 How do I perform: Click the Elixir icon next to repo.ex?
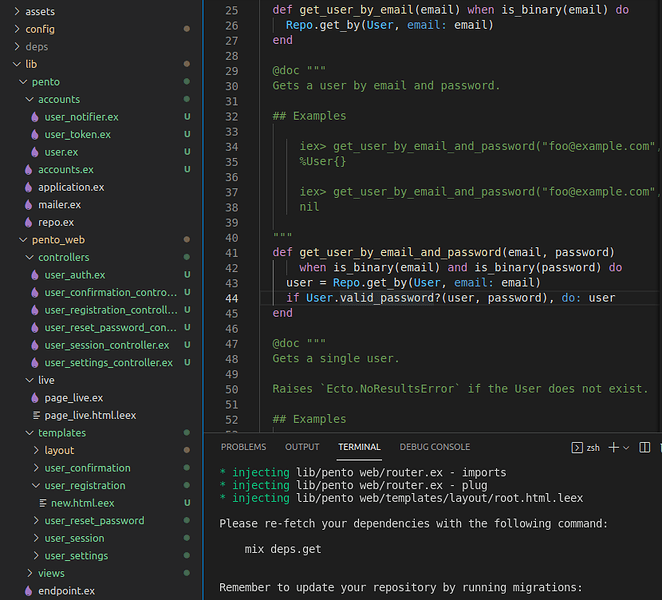(x=29, y=223)
